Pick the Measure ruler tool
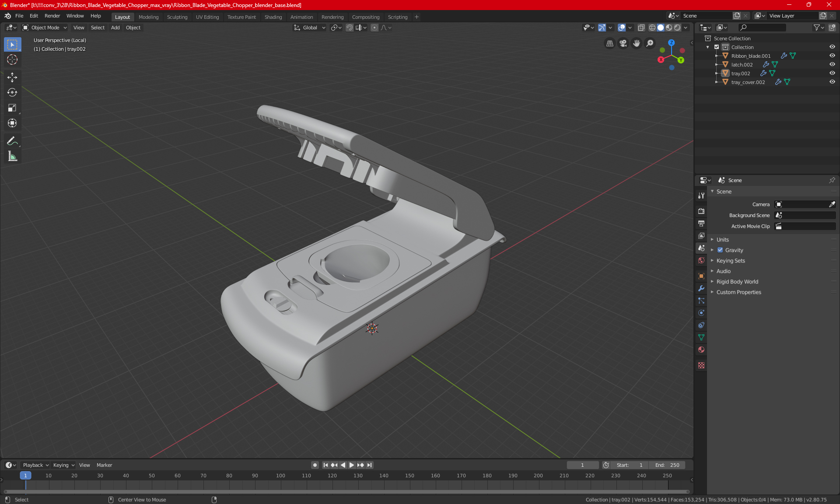The image size is (840, 504). point(12,156)
